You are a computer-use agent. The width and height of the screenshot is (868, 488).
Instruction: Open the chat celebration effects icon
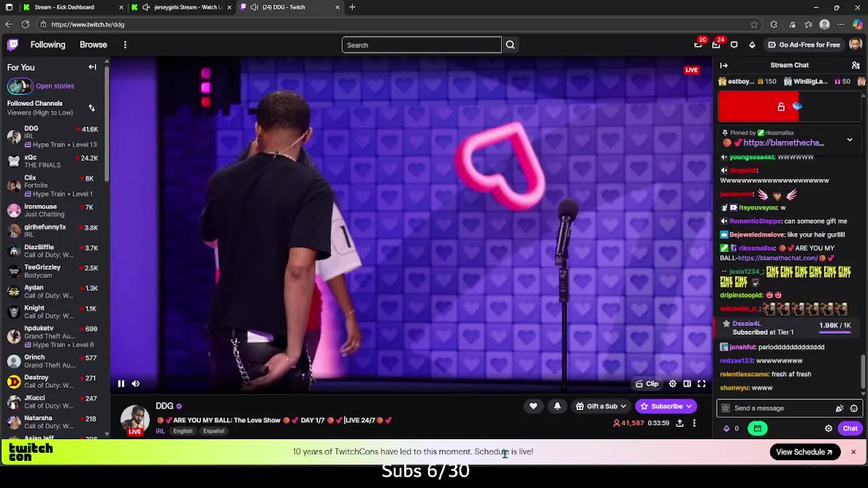[840, 408]
